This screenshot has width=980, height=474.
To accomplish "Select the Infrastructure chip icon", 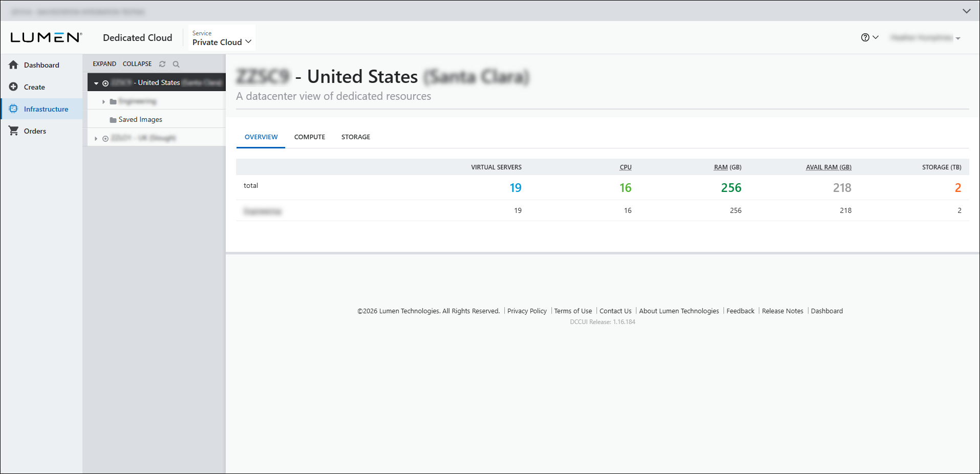I will 13,109.
